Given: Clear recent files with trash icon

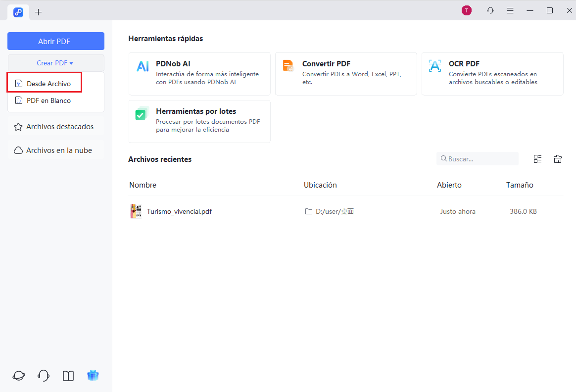Looking at the screenshot, I should [x=558, y=158].
